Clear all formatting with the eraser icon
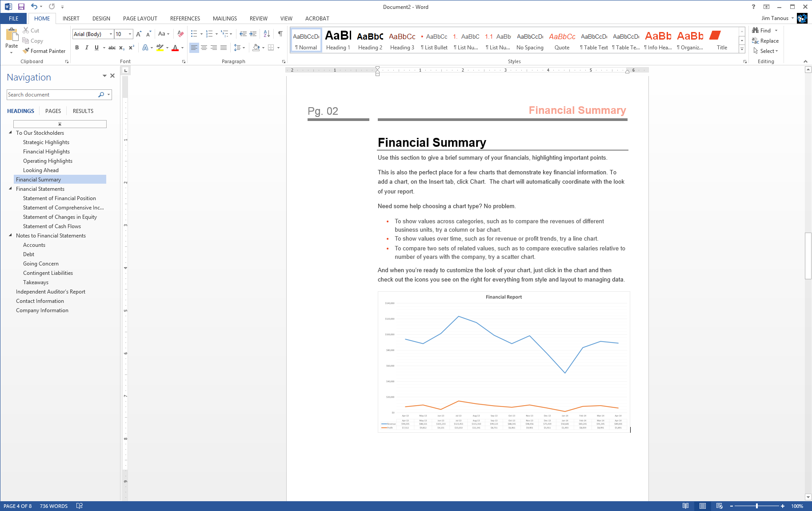 click(x=180, y=34)
